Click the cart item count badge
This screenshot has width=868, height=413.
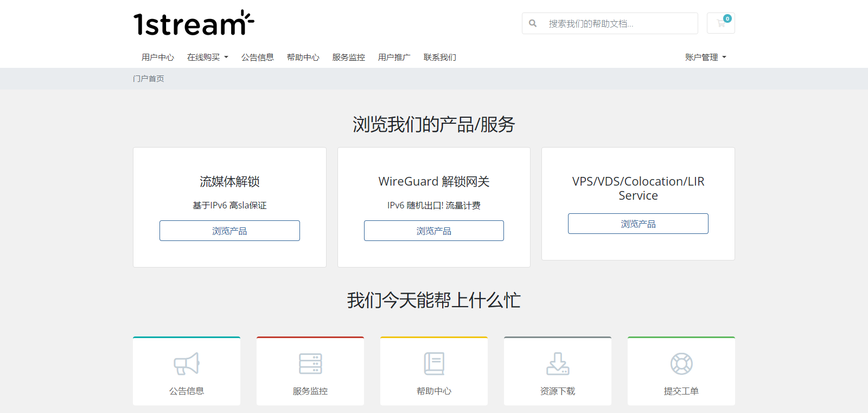click(x=727, y=18)
